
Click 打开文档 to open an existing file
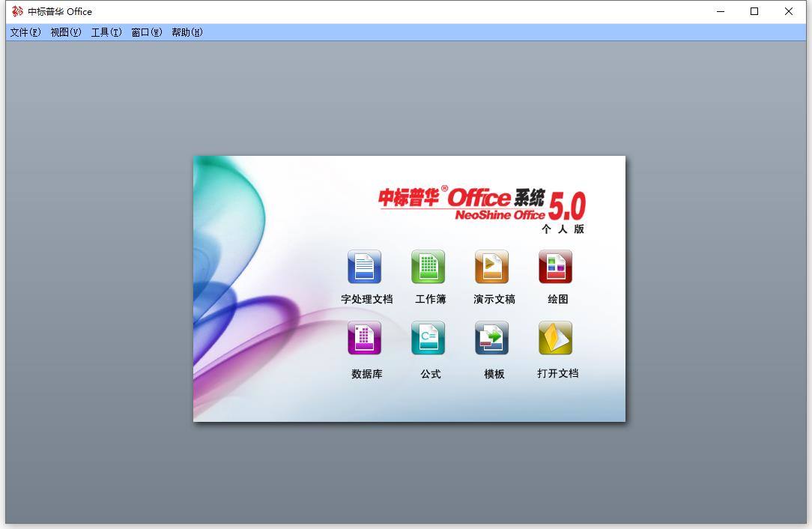[557, 338]
